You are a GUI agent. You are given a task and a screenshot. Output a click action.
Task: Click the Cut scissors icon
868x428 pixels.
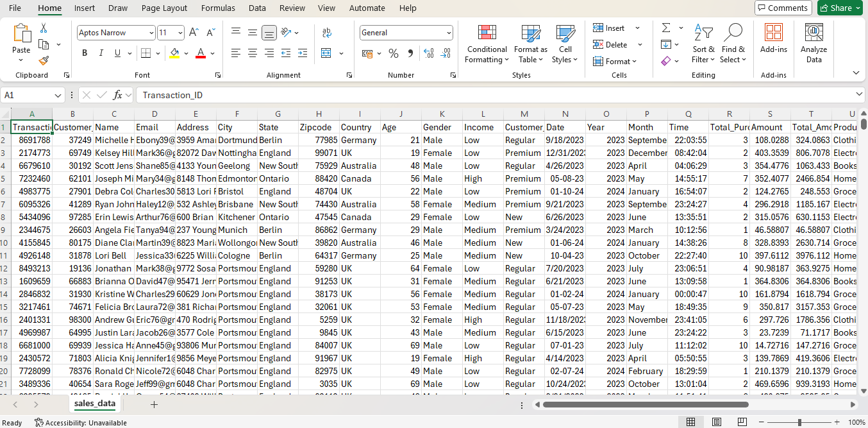point(44,28)
